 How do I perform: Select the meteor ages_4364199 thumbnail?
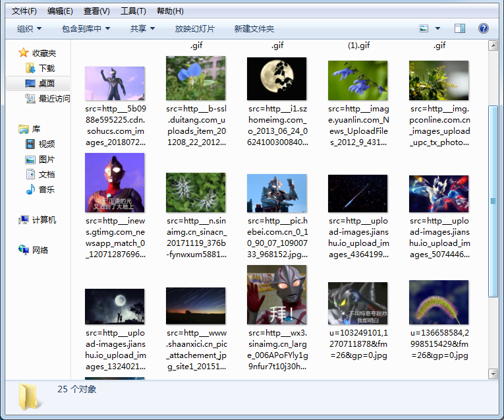[x=358, y=194]
